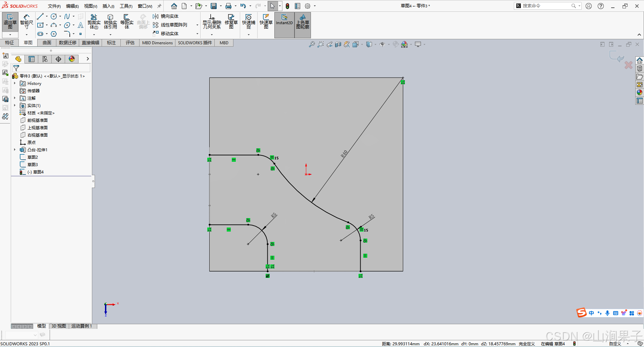Exit the sketch via 退出草图 button

10,22
